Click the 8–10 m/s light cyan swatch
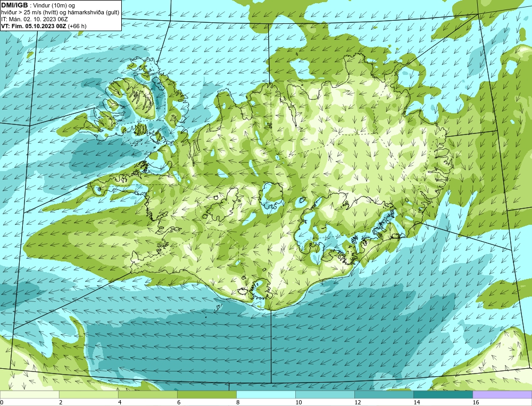 point(265,394)
